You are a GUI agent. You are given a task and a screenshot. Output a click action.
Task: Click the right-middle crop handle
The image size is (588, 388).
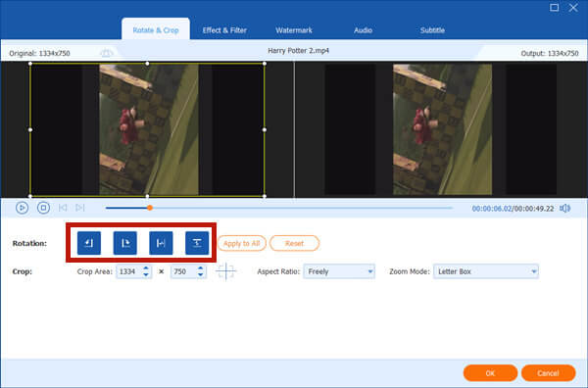click(265, 129)
